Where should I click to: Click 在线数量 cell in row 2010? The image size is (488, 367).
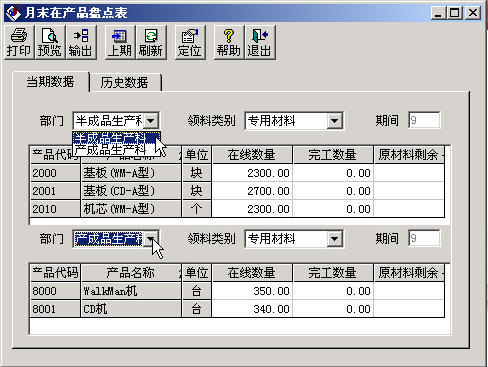(252, 209)
